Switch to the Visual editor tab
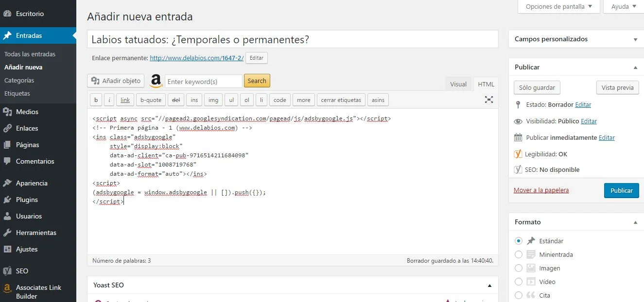The height and width of the screenshot is (302, 644). 458,84
